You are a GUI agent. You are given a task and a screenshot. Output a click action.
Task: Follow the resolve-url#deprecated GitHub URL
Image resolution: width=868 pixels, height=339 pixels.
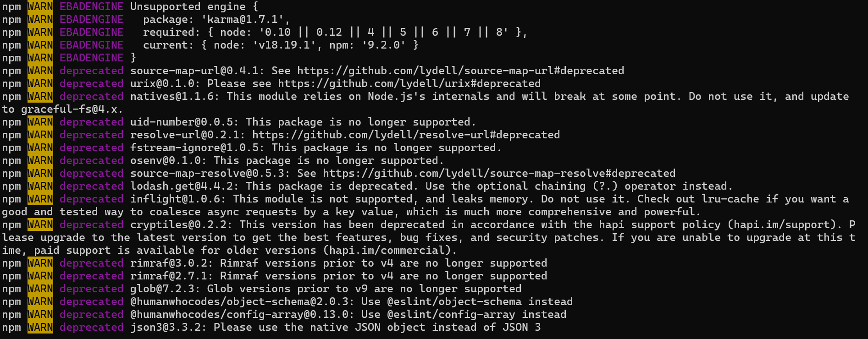[x=406, y=135]
